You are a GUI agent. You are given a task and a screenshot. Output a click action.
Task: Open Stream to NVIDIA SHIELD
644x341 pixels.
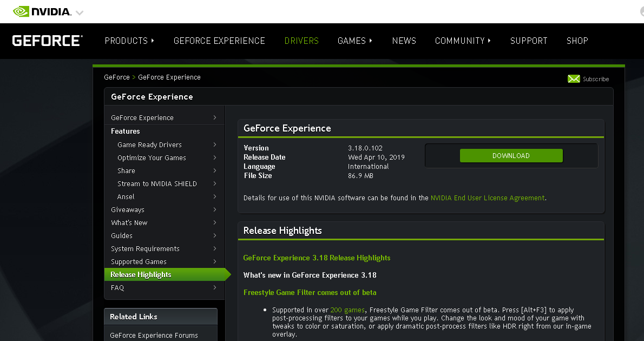(x=165, y=183)
